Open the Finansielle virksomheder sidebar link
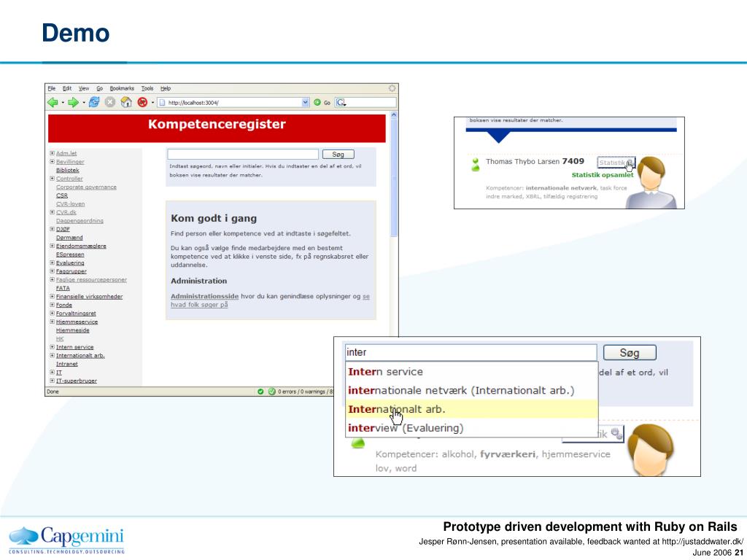Screen dimensions: 747x560 89,297
